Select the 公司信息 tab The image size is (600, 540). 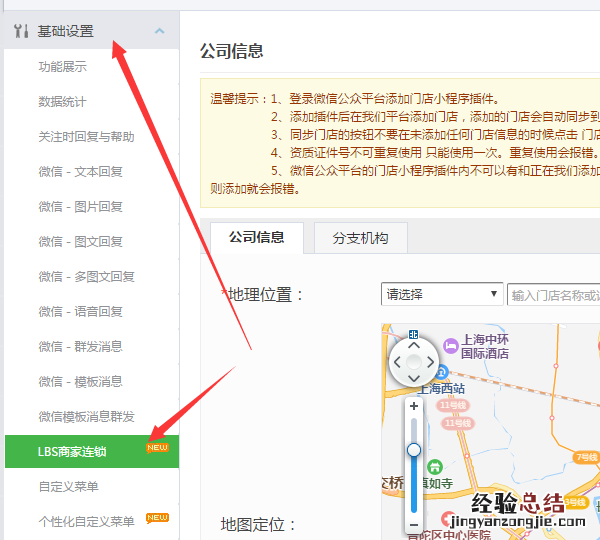tap(256, 237)
